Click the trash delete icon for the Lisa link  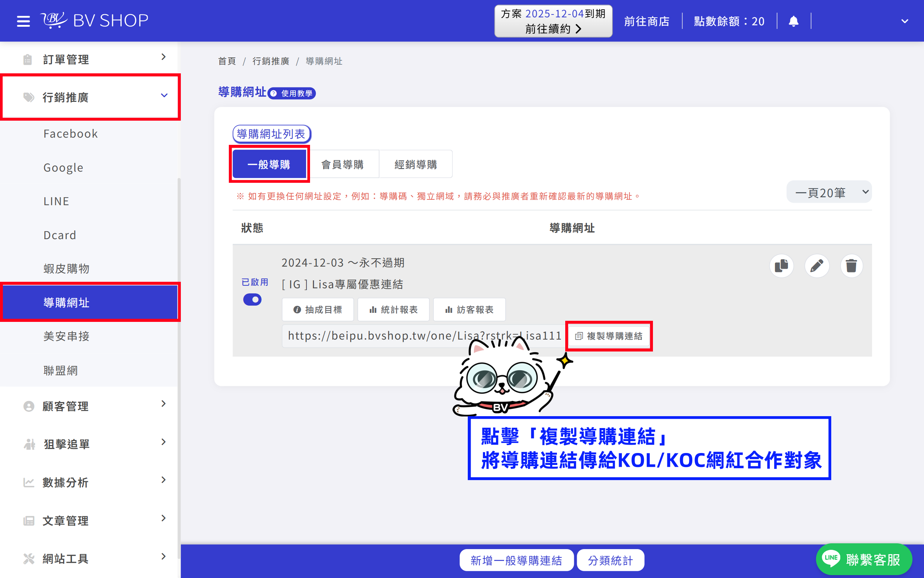click(x=851, y=266)
